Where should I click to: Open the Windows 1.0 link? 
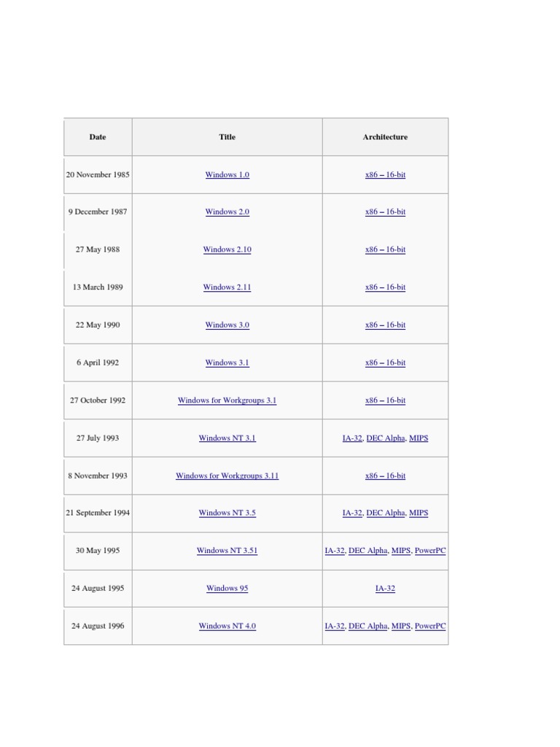(x=227, y=175)
